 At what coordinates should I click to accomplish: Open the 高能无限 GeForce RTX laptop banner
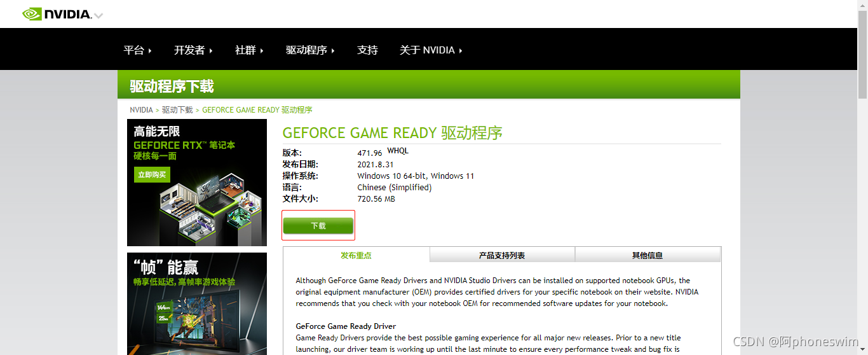click(197, 183)
